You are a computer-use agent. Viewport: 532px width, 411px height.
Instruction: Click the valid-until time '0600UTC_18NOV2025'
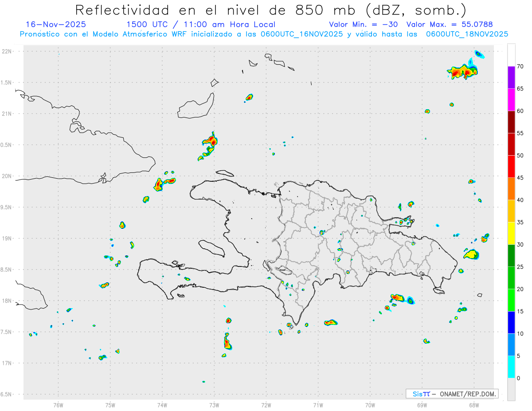pyautogui.click(x=467, y=34)
